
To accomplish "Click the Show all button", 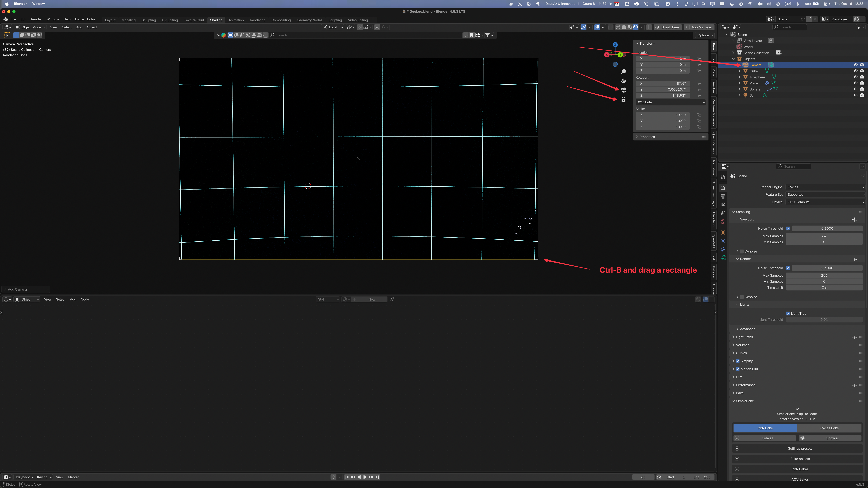I will point(830,438).
